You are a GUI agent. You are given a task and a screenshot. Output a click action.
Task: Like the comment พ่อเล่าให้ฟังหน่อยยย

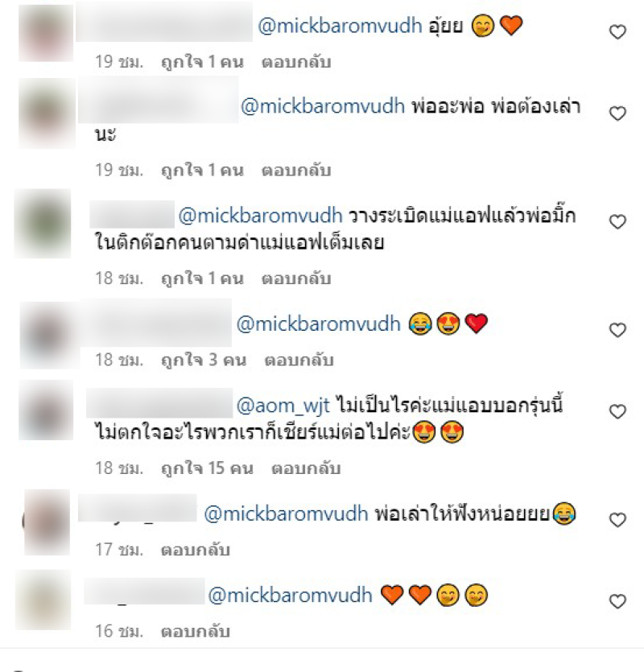pos(617,520)
